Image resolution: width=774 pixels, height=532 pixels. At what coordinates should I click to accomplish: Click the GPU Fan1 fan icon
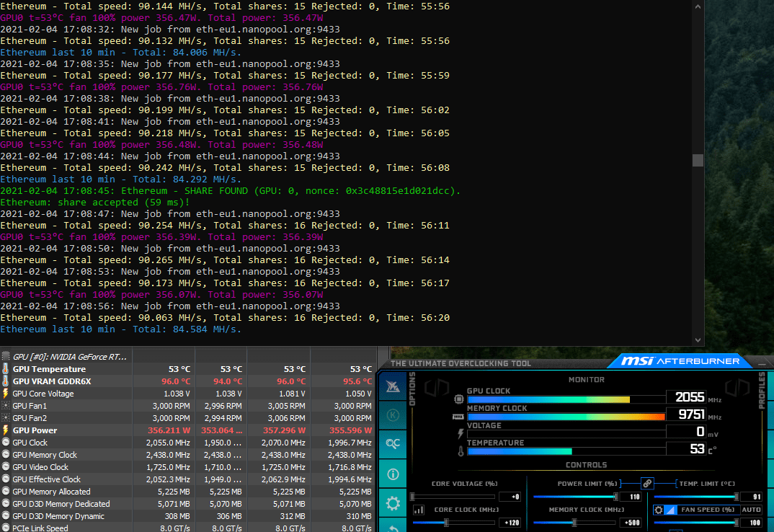click(x=6, y=406)
